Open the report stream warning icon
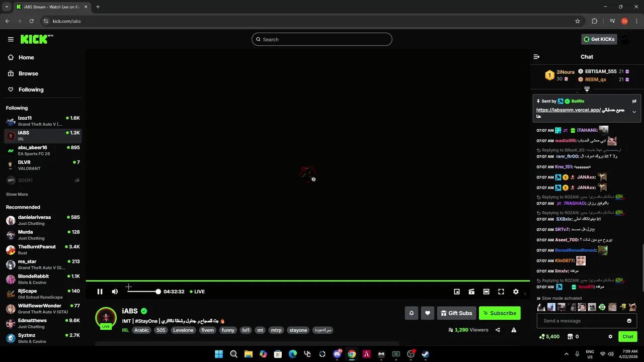Image resolution: width=644 pixels, height=362 pixels. click(x=514, y=330)
